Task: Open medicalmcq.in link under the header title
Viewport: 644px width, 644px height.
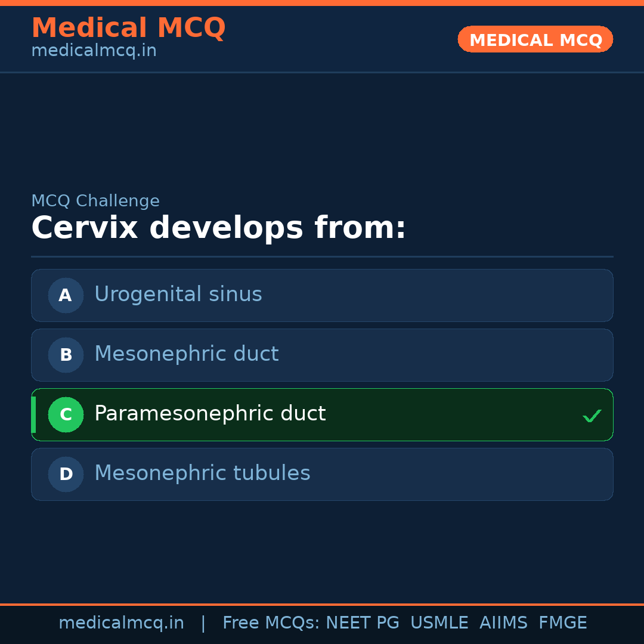Action: click(x=94, y=51)
